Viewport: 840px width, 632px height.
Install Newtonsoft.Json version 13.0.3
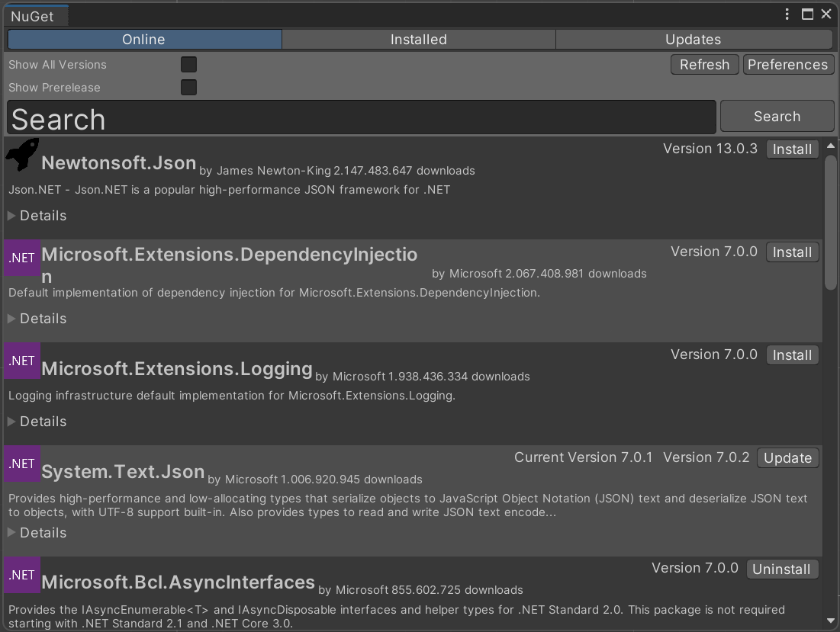click(x=792, y=149)
